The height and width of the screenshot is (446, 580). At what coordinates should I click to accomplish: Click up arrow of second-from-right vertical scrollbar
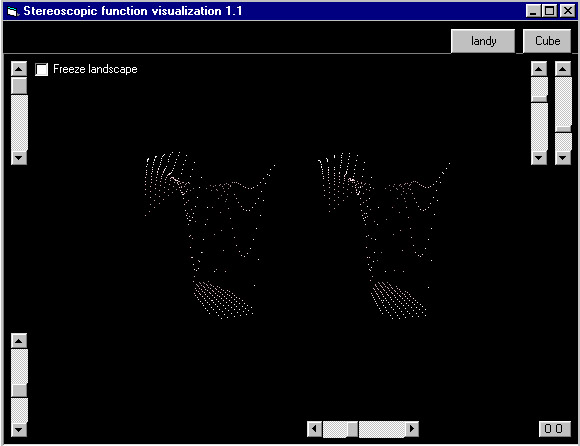539,69
